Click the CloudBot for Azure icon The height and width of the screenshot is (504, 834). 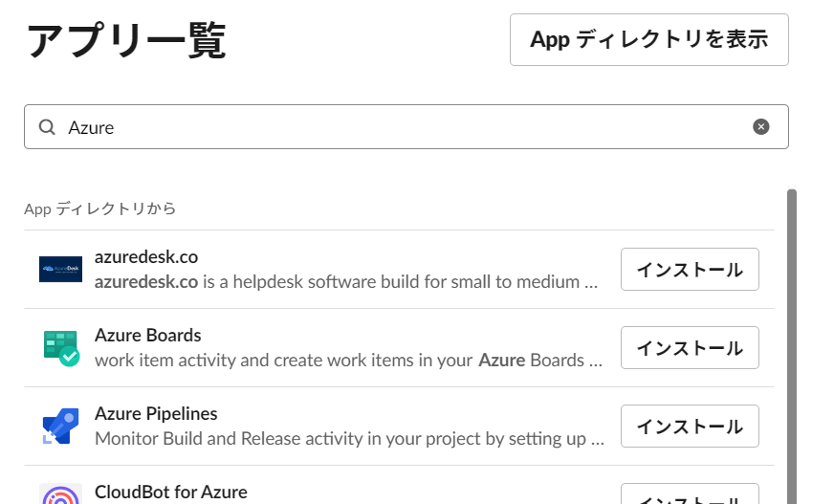click(60, 494)
